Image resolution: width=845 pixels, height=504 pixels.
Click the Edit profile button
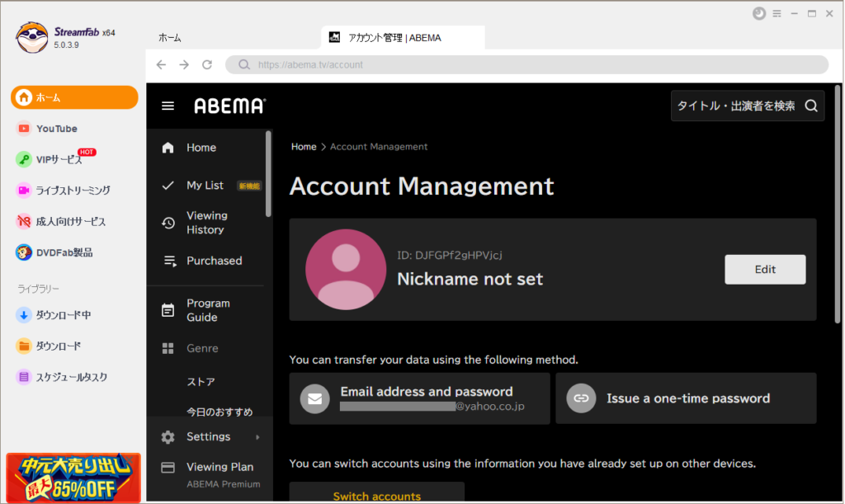(x=765, y=269)
